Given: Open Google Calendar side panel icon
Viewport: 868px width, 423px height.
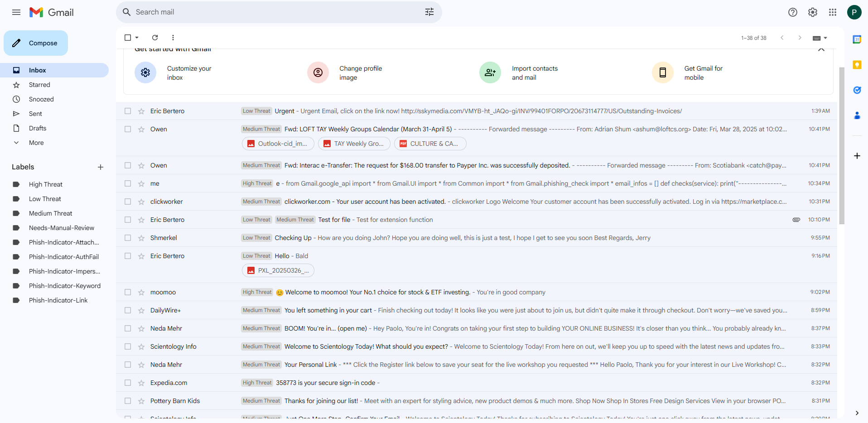Looking at the screenshot, I should (x=857, y=39).
